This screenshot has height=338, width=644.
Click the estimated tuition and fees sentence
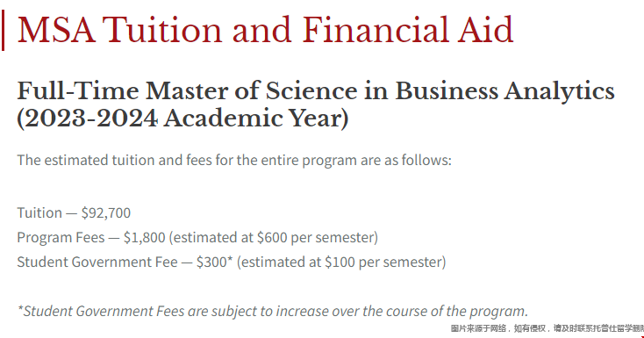pyautogui.click(x=234, y=160)
